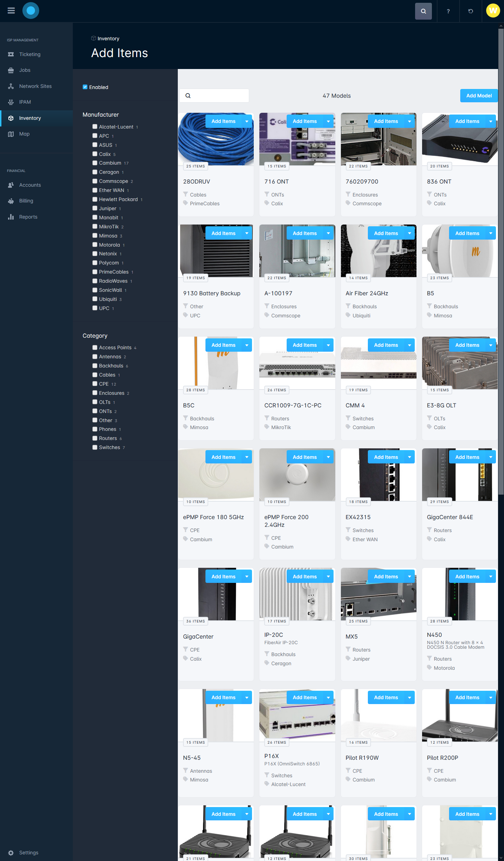
Task: Open the search icon in top bar
Action: point(423,11)
